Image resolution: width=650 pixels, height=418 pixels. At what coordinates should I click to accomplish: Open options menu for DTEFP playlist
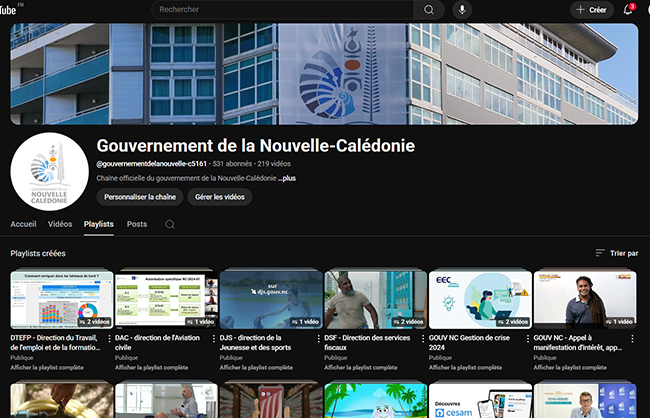tap(109, 339)
